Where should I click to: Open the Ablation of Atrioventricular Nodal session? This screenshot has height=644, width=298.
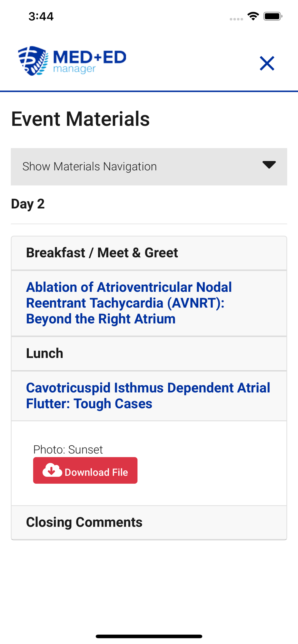(x=129, y=303)
